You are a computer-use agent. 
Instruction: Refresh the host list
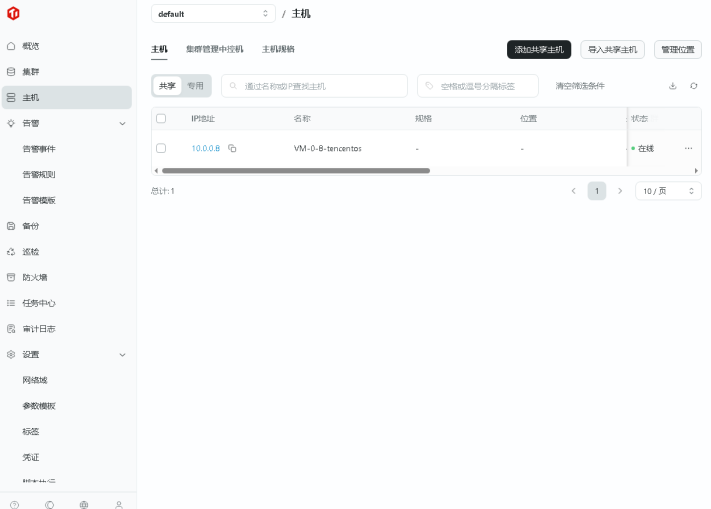click(x=693, y=86)
